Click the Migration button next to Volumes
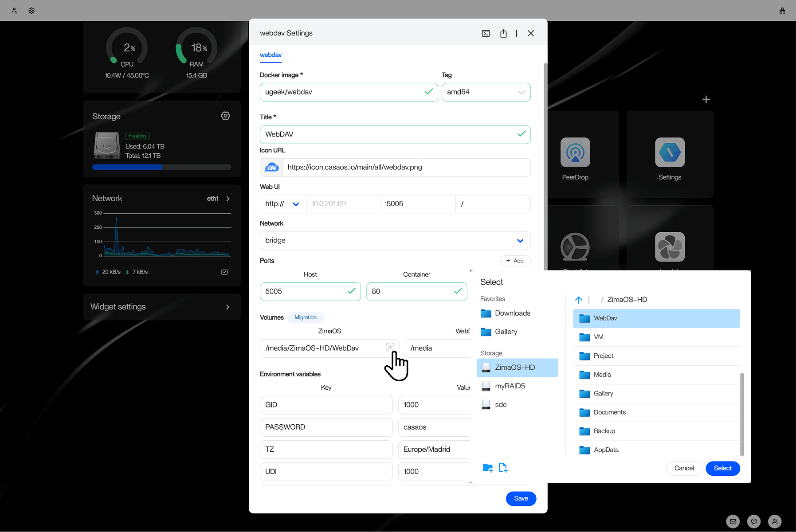 (x=306, y=317)
